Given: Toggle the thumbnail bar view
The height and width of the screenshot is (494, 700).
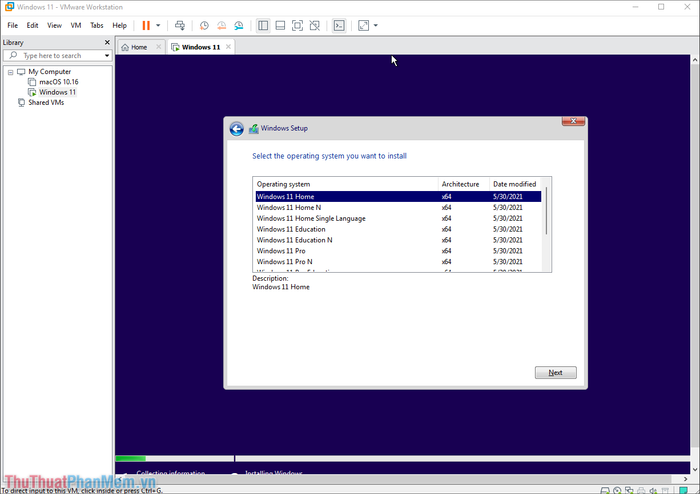Looking at the screenshot, I should click(280, 25).
